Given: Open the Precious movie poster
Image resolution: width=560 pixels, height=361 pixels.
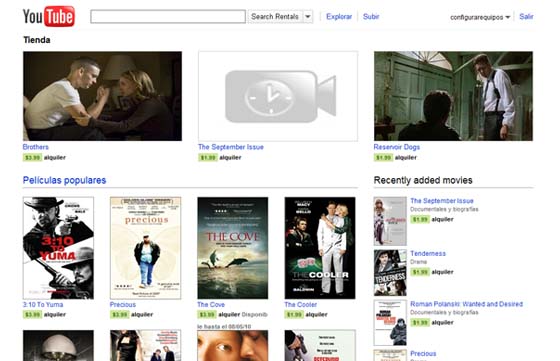Looking at the screenshot, I should (145, 248).
